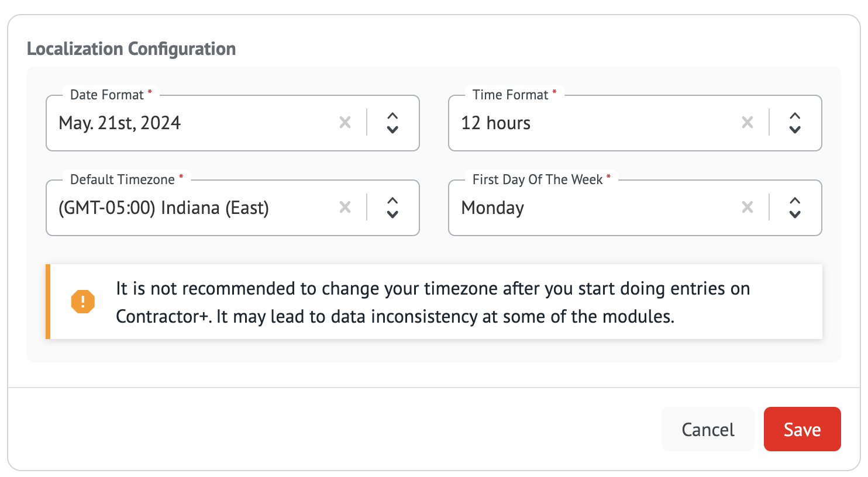Image resolution: width=868 pixels, height=477 pixels.
Task: Cancel the localization changes
Action: (x=708, y=430)
